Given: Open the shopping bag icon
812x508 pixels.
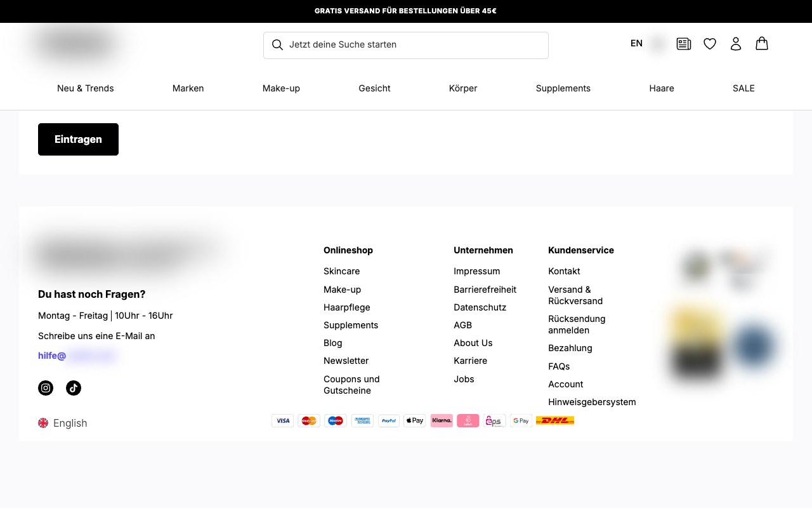Looking at the screenshot, I should coord(762,43).
